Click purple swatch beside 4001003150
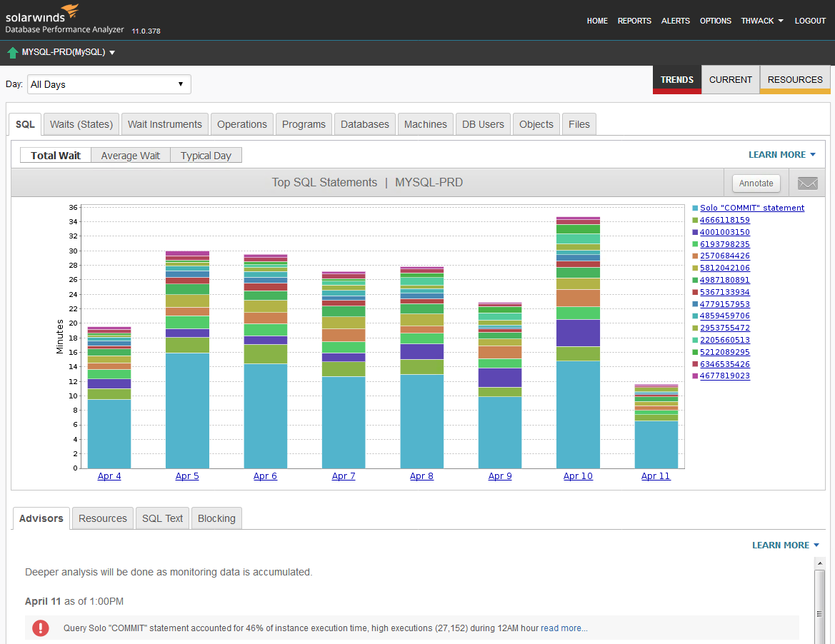The image size is (835, 644). point(695,232)
